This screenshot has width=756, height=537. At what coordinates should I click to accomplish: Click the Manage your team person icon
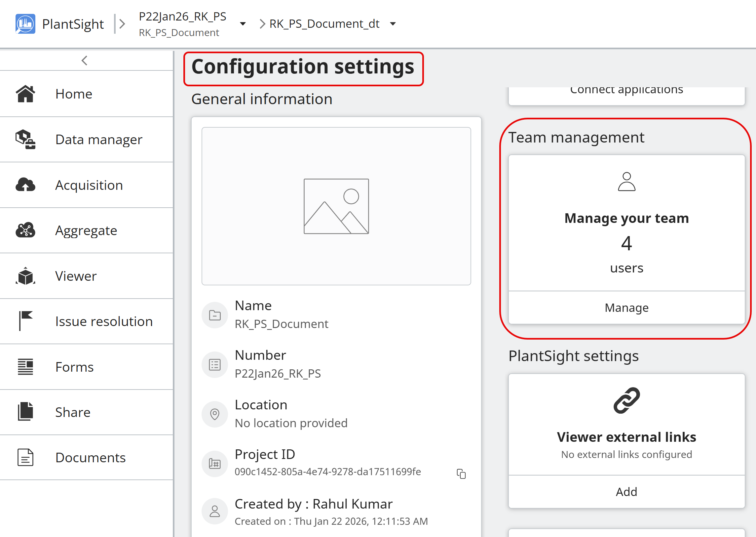pos(626,182)
